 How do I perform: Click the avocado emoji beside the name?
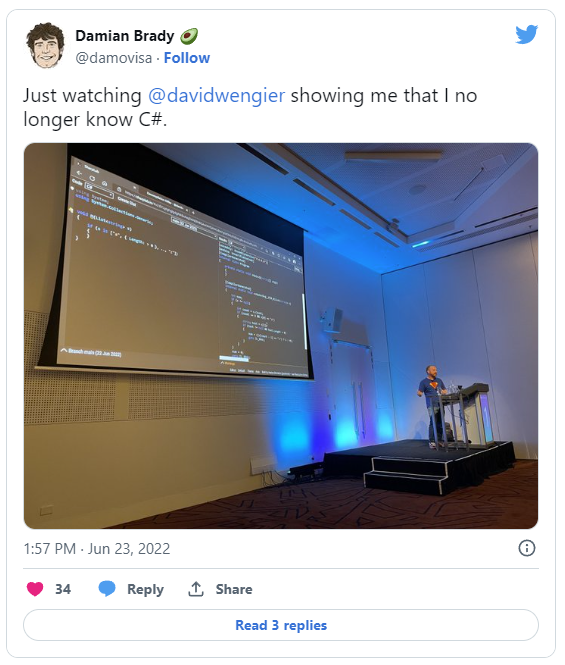click(189, 36)
